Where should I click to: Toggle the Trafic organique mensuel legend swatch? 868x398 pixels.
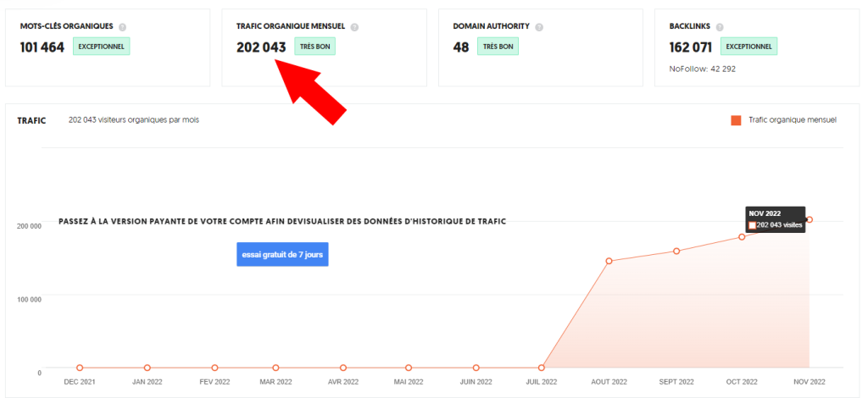736,120
